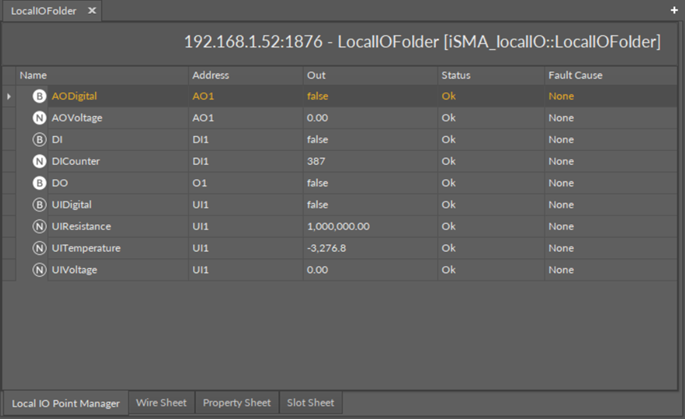Select the Local IO Point Manager tab
685x419 pixels.
[65, 404]
